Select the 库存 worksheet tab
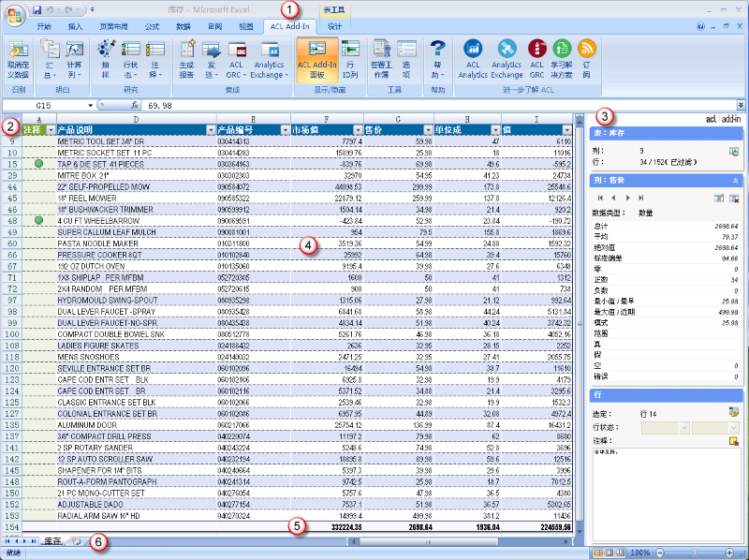 tap(52, 541)
